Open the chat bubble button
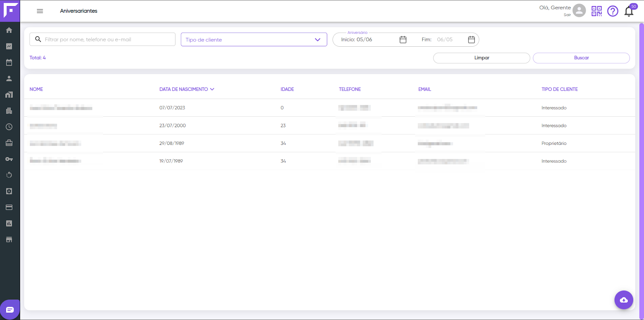Viewport: 644px width, 320px height. pos(10,310)
